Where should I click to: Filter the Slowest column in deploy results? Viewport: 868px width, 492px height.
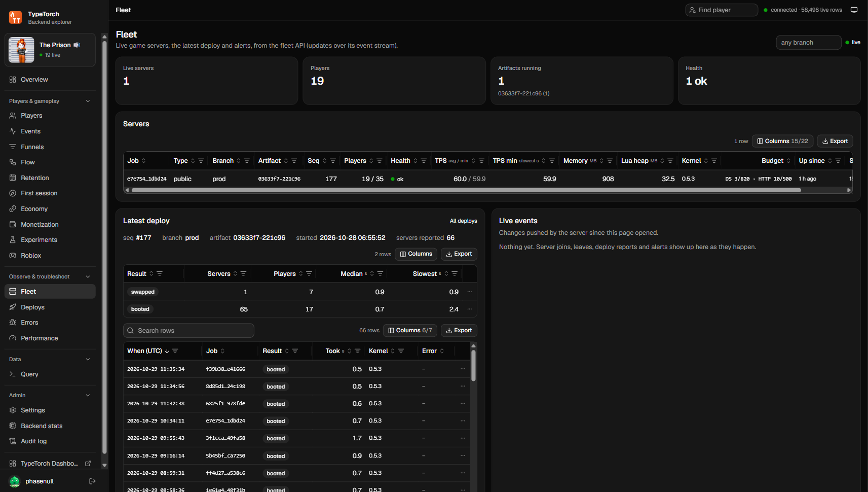click(455, 274)
